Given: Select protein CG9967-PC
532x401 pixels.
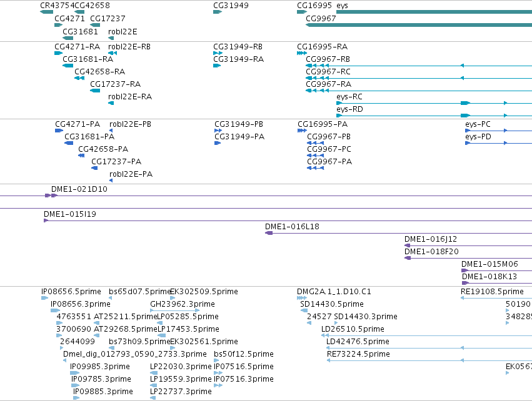Looking at the screenshot, I should 329,149.
